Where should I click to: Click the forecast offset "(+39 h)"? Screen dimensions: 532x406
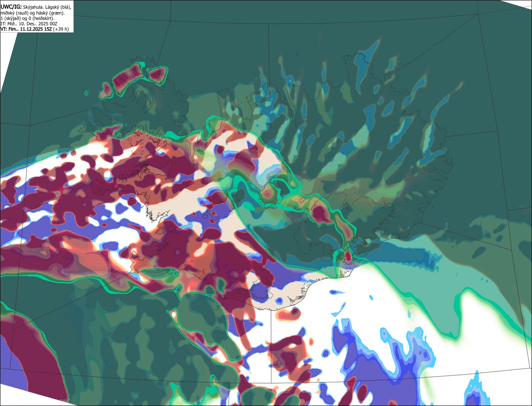point(61,29)
